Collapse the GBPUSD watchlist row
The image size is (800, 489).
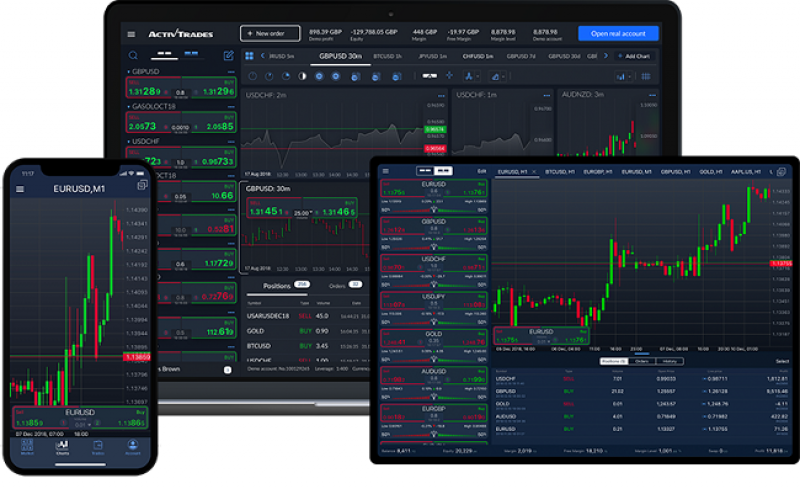coord(129,71)
